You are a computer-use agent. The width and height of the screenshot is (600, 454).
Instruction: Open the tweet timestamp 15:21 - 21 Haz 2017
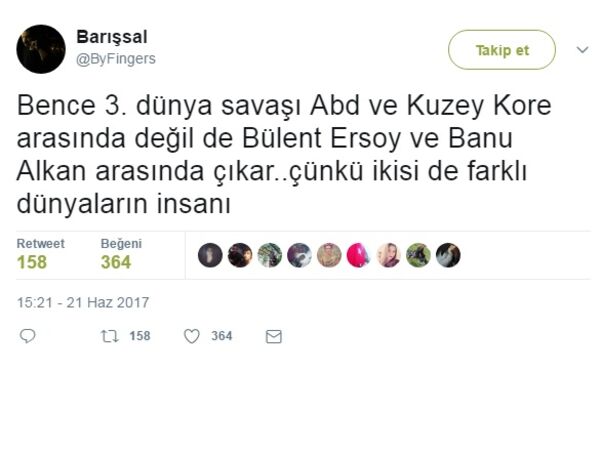(x=83, y=302)
